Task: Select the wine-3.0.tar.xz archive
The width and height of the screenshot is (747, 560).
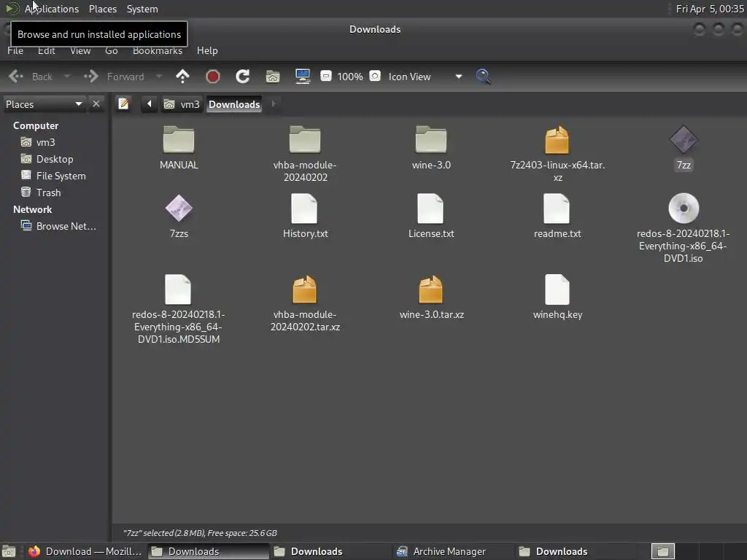Action: (x=431, y=297)
